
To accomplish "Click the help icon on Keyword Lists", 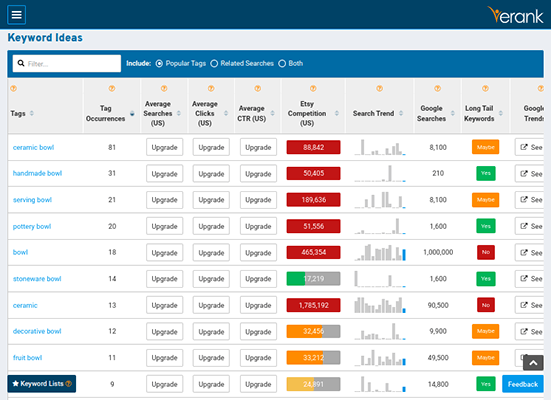I will click(x=69, y=383).
